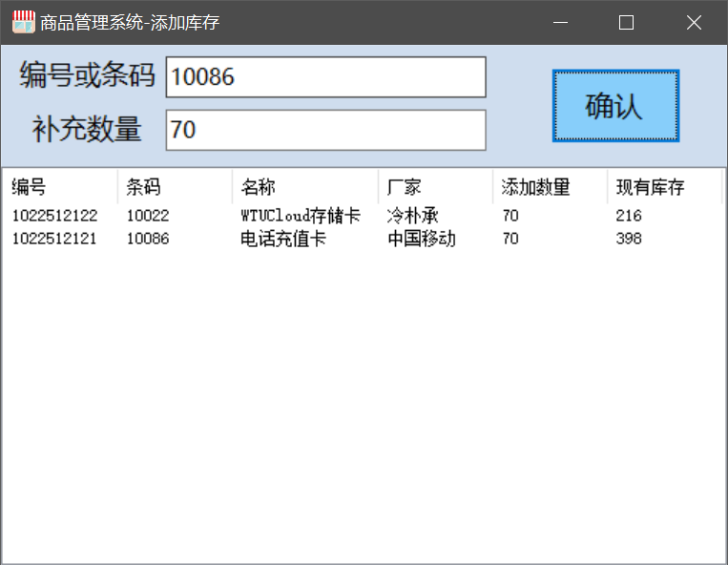Close the 添加库存 window
This screenshot has height=565, width=728.
694,22
